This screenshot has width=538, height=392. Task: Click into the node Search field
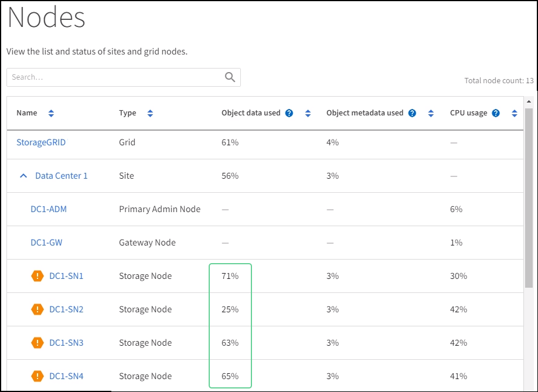tap(114, 77)
